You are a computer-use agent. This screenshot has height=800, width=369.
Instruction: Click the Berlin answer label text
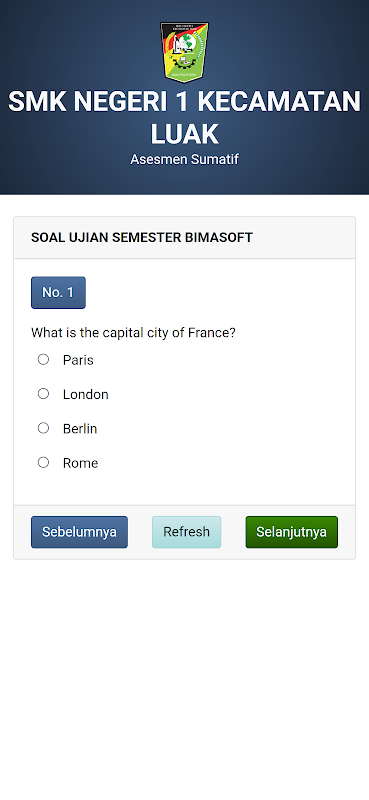tap(80, 429)
